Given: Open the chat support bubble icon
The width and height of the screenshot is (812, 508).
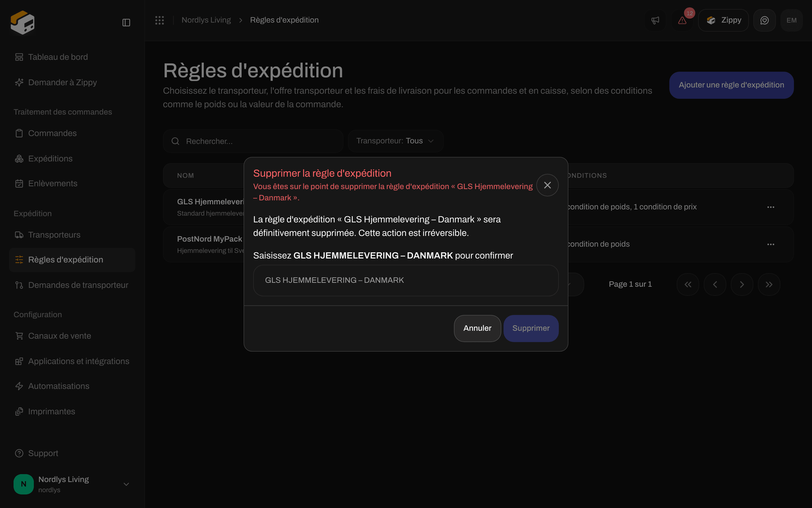Looking at the screenshot, I should 764,20.
